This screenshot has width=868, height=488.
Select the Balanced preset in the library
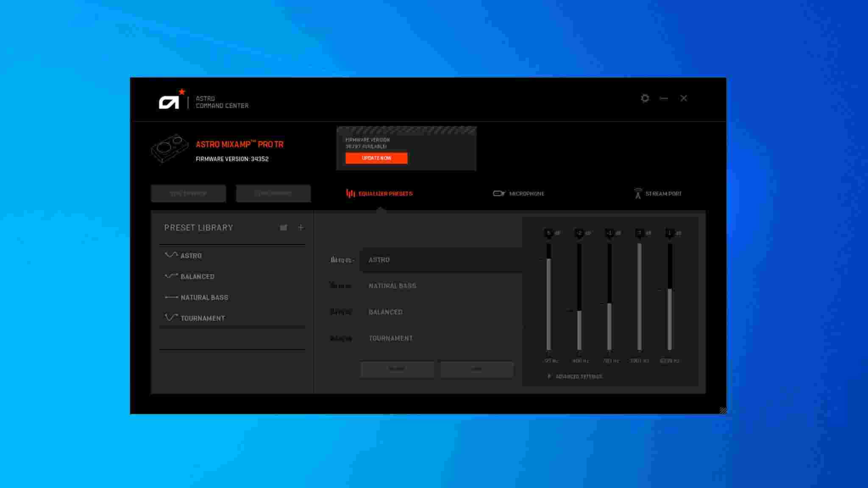click(197, 276)
